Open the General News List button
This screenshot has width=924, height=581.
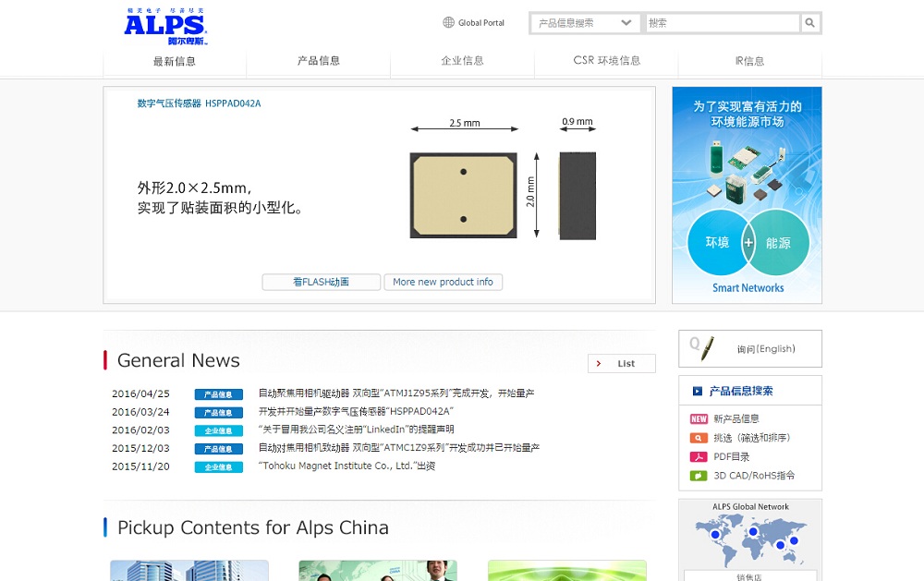622,364
